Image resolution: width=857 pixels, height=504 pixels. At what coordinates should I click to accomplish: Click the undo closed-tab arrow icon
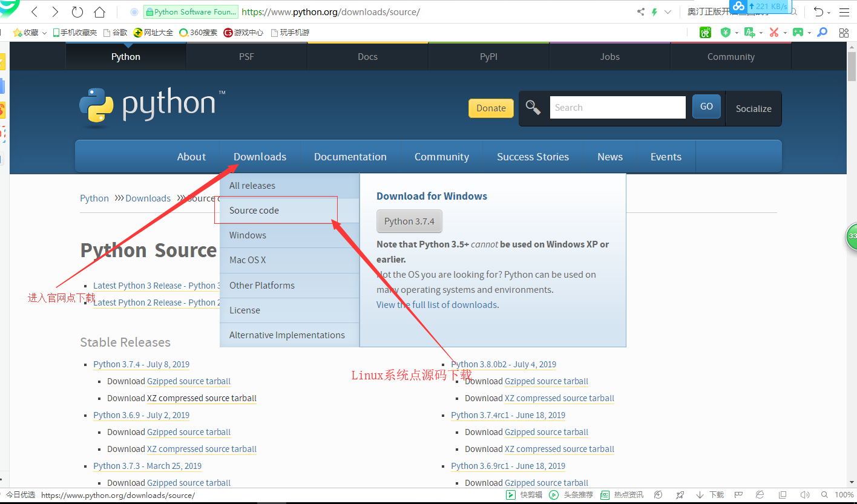pos(818,11)
